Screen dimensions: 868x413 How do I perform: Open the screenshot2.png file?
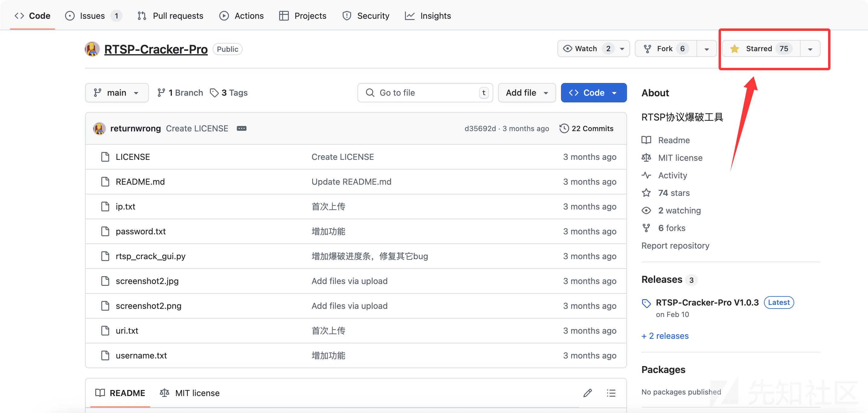(x=148, y=306)
